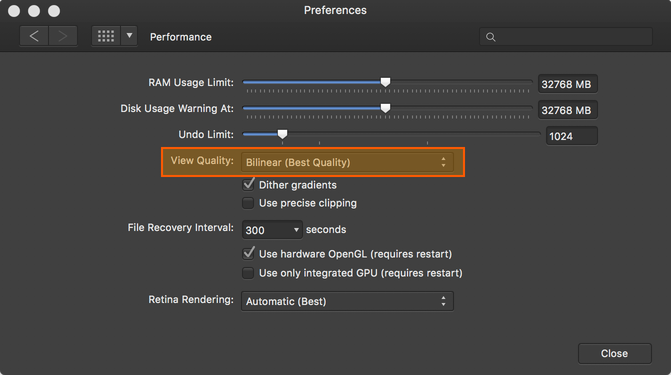
Task: Adjust the Undo Limit slider
Action: click(282, 134)
